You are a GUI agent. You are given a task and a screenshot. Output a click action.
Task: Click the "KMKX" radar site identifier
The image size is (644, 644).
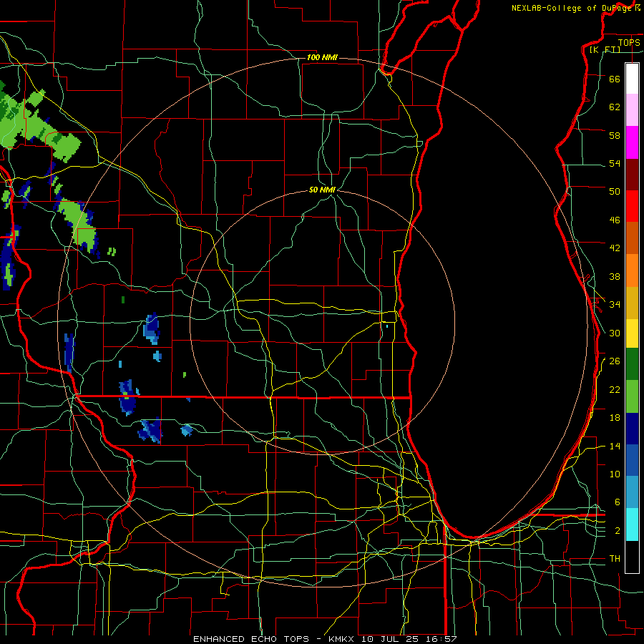point(343,639)
